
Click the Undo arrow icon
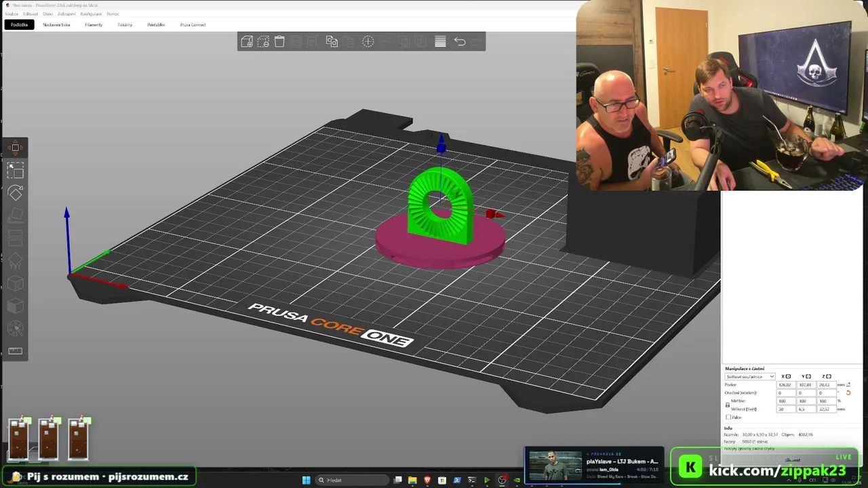pyautogui.click(x=460, y=42)
